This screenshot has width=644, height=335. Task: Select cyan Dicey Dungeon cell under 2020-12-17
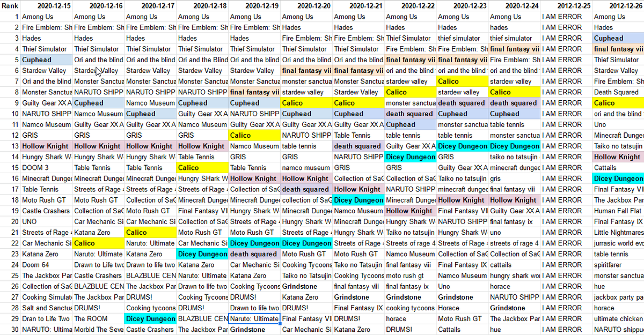[x=151, y=318]
